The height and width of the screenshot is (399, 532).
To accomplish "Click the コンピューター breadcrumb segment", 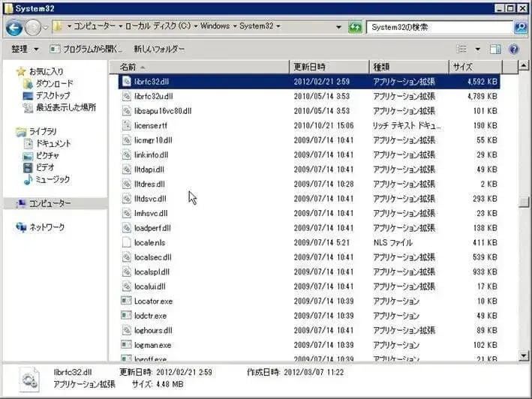I will 95,26.
